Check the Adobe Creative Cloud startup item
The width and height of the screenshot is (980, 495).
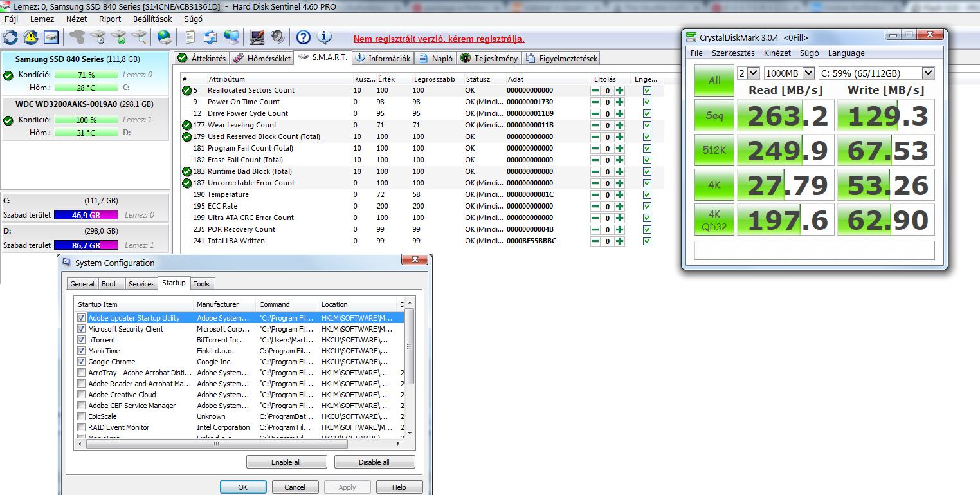[82, 395]
